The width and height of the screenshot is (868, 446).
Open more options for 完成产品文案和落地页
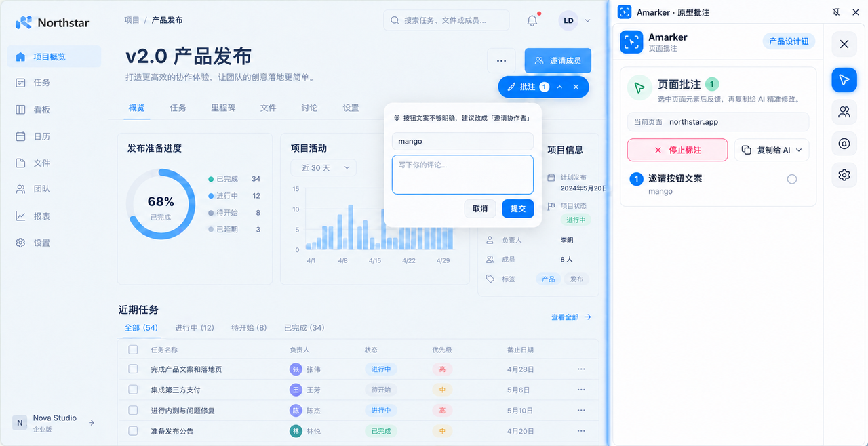tap(581, 369)
